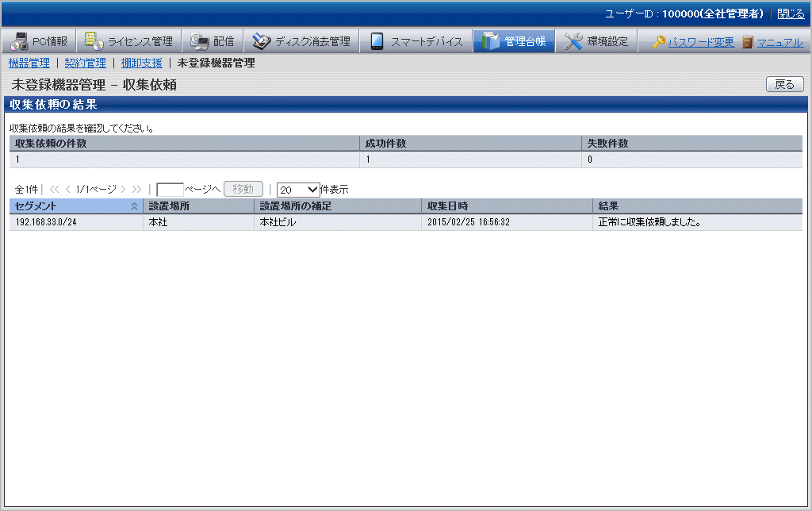Open the 20 件表示 dropdown
This screenshot has width=812, height=511.
(298, 190)
